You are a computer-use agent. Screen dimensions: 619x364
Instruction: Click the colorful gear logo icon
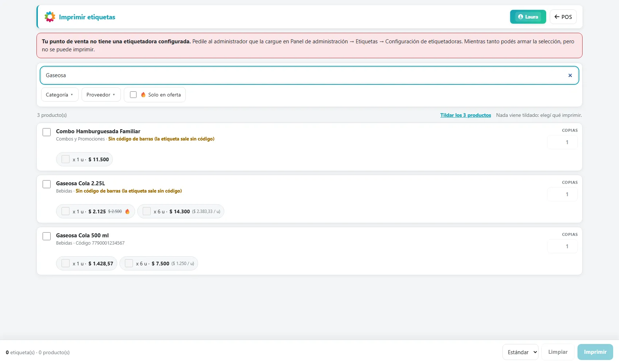point(50,17)
